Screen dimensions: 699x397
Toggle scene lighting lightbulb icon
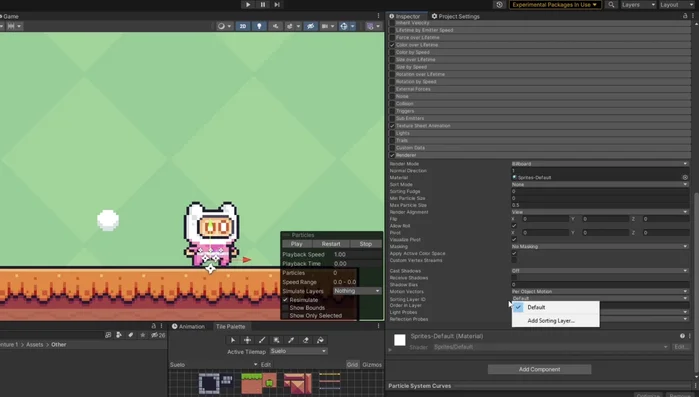tap(259, 26)
